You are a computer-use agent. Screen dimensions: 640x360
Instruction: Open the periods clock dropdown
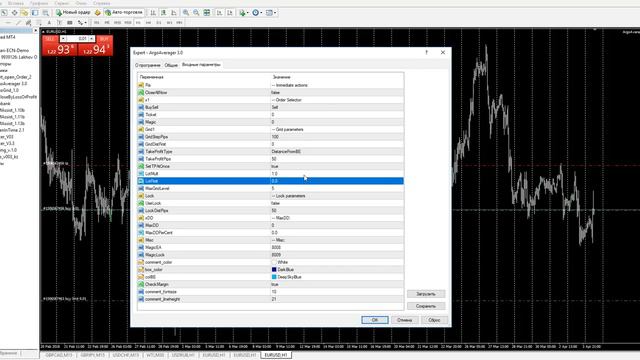coord(257,13)
